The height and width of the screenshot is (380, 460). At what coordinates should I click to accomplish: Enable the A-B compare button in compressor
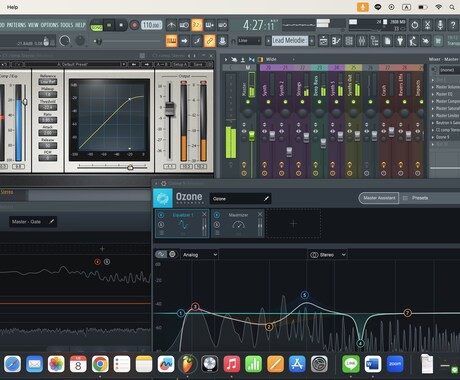coord(162,64)
